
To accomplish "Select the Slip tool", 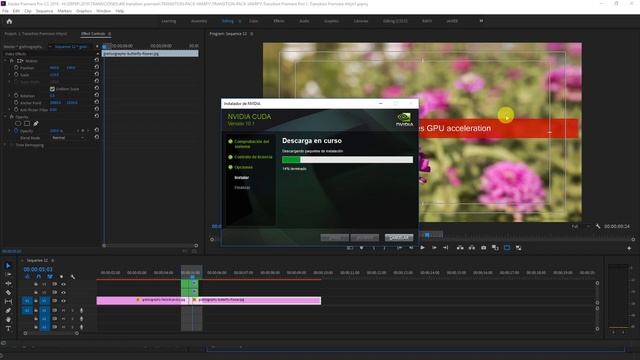I will [8, 301].
